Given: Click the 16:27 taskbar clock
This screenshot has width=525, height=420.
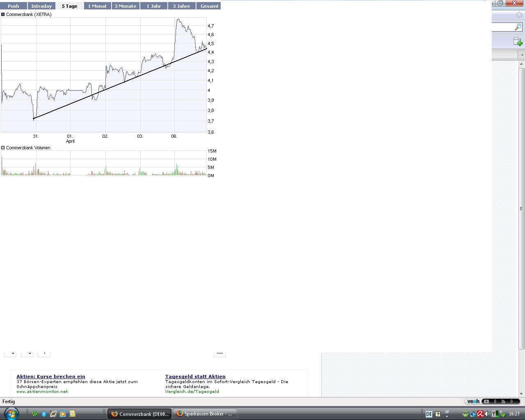Looking at the screenshot, I should pos(514,414).
